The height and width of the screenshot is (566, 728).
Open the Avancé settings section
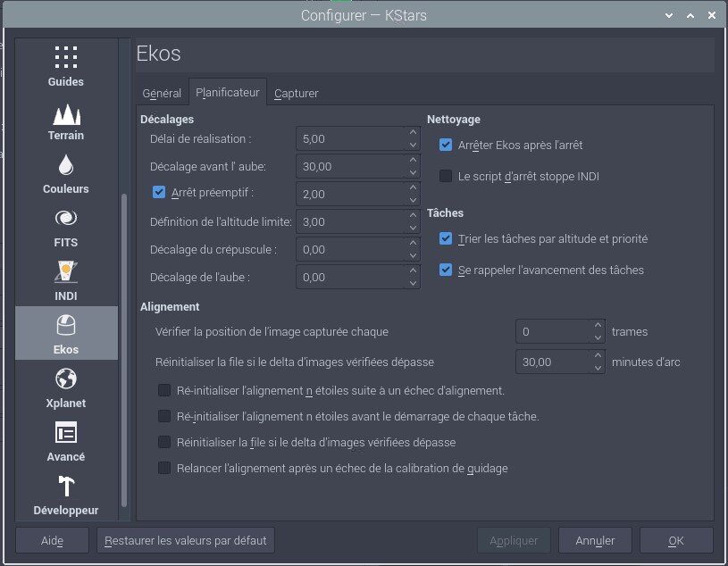66,441
